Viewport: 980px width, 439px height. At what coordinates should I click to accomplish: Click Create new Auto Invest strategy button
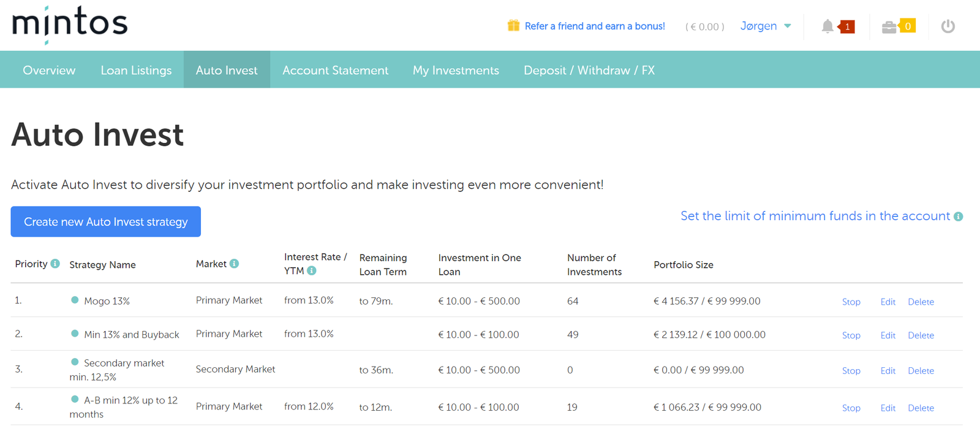click(106, 221)
